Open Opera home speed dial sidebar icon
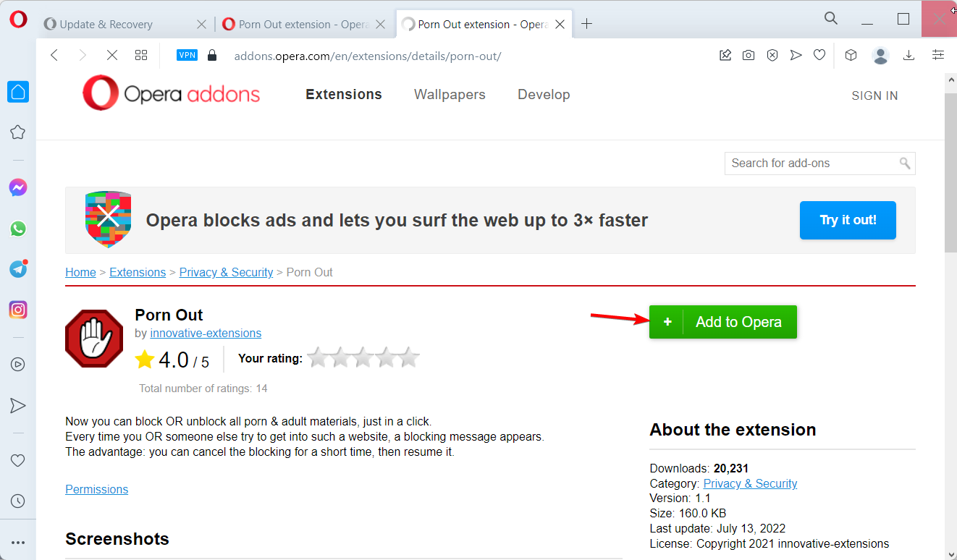The width and height of the screenshot is (957, 560). (18, 92)
